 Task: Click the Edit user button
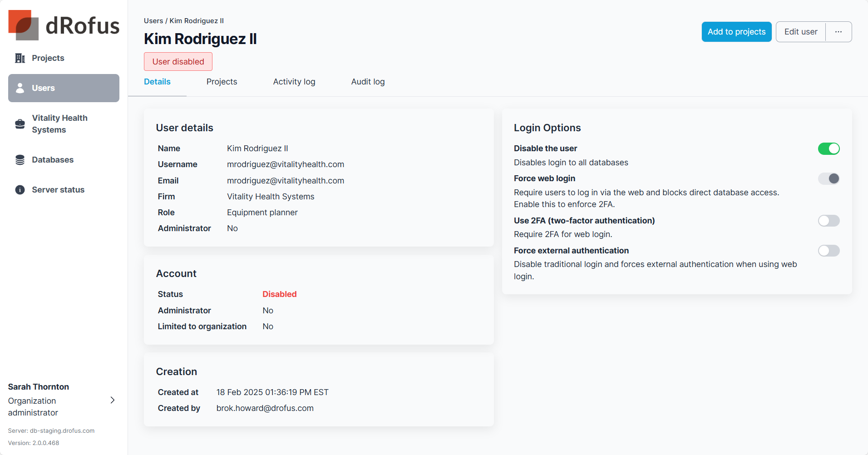[x=800, y=32]
